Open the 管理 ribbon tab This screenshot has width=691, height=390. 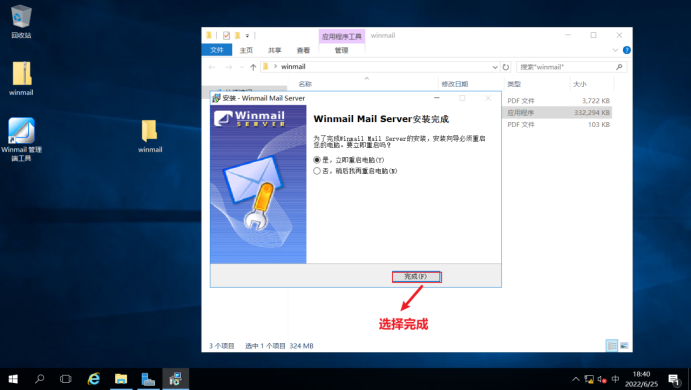coord(342,50)
